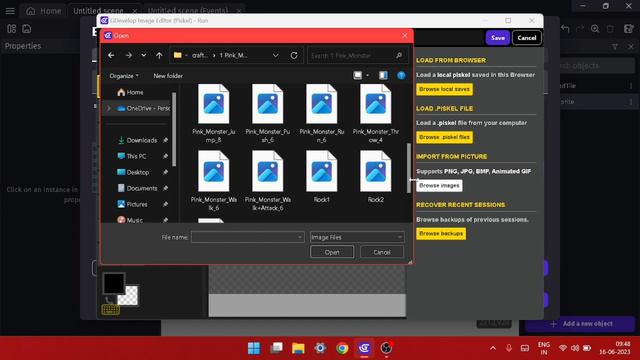Cancel the Open file dialog

[x=382, y=252]
